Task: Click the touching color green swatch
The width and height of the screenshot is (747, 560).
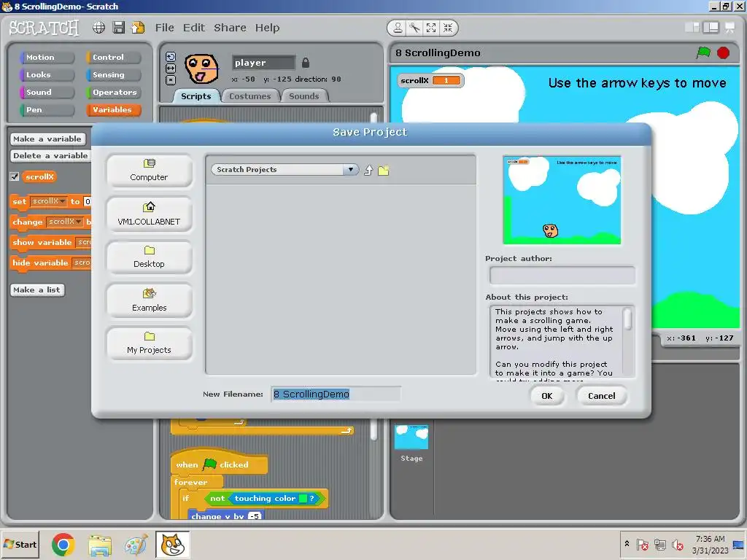Action: 303,499
